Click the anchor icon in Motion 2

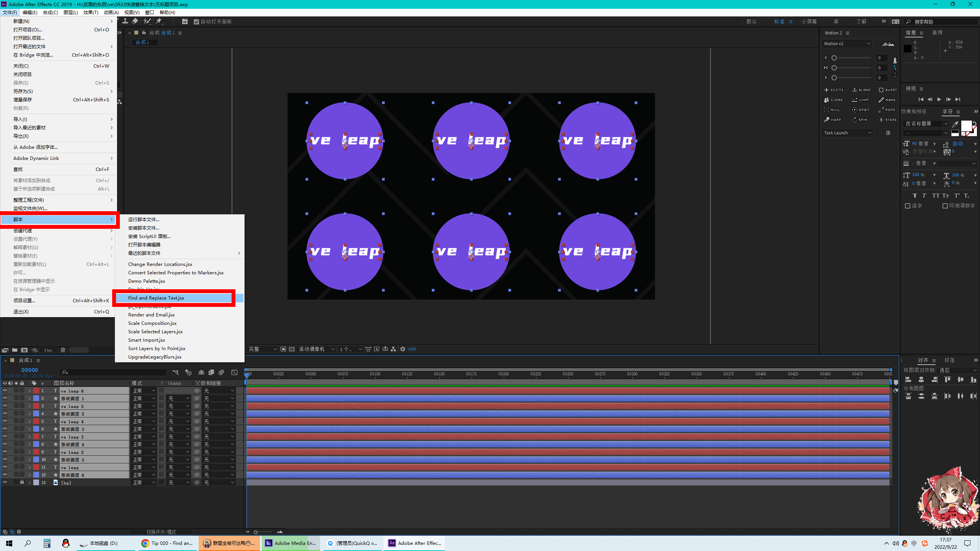(x=895, y=75)
